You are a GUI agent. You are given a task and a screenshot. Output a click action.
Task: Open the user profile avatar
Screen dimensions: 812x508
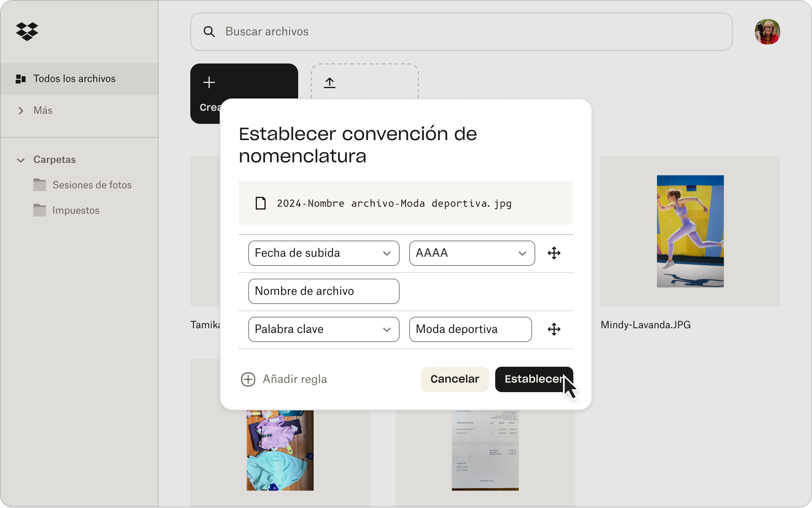click(767, 32)
